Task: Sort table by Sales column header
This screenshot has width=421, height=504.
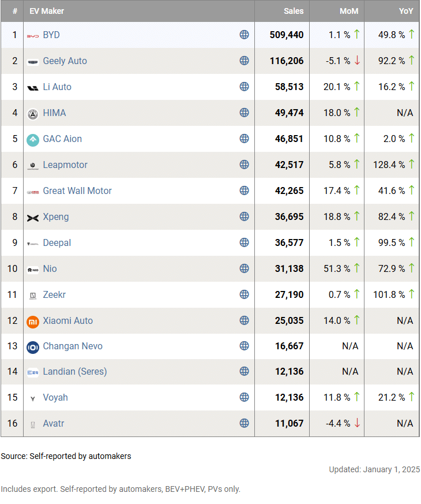Action: click(x=294, y=11)
